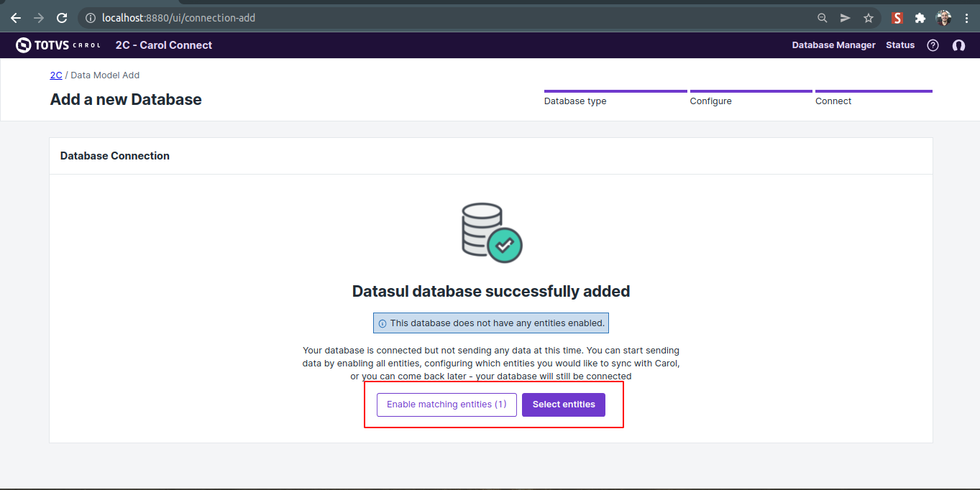
Task: Click the Data Model Add breadcrumb text
Action: (x=105, y=75)
